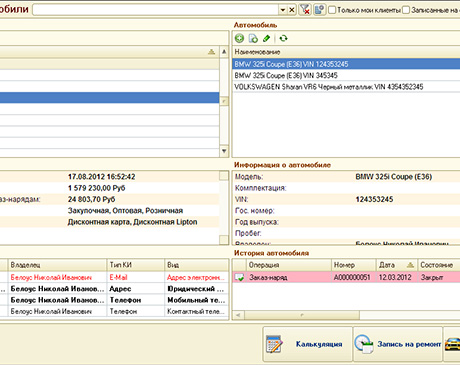Open Калькуляция button

point(307,344)
